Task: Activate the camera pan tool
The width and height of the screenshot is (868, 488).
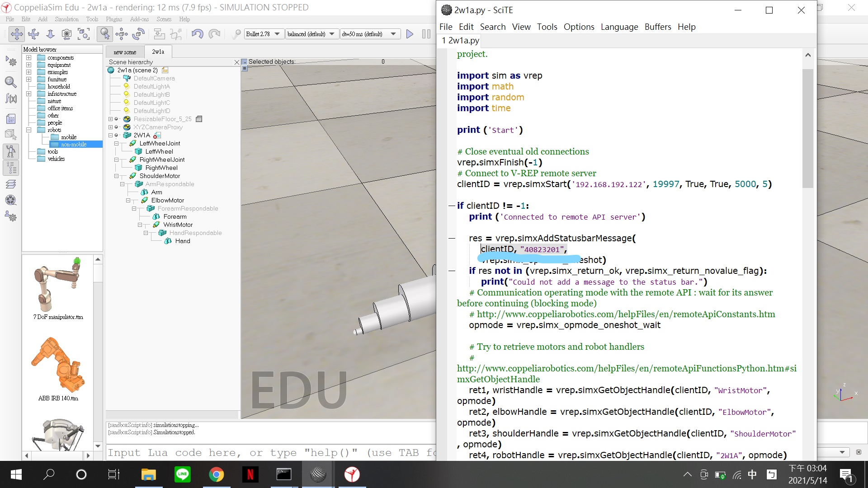Action: point(17,34)
